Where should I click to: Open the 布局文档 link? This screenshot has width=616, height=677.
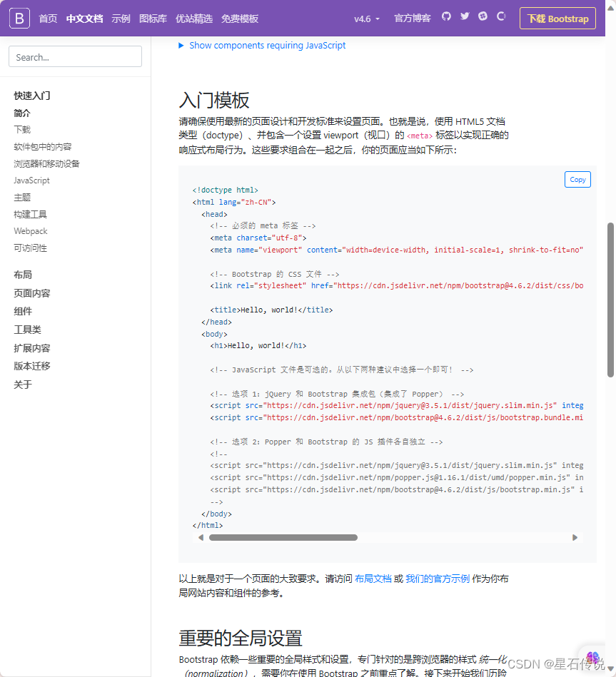[x=374, y=579]
